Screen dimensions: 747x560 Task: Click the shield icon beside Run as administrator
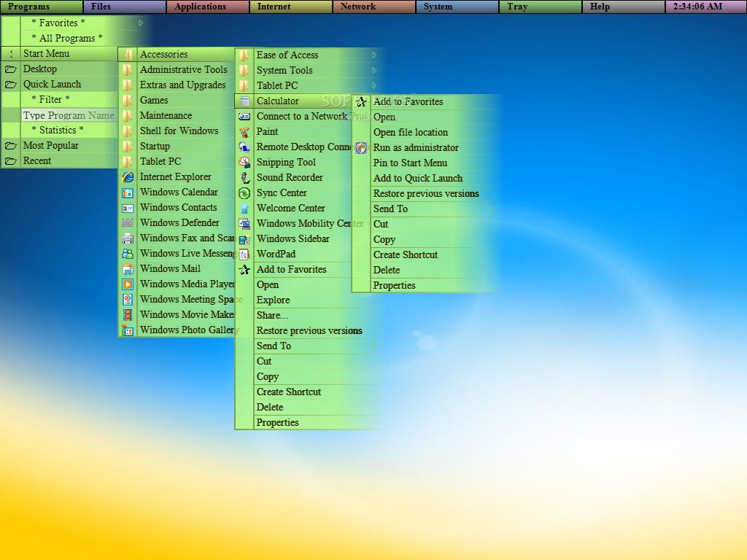pos(362,147)
